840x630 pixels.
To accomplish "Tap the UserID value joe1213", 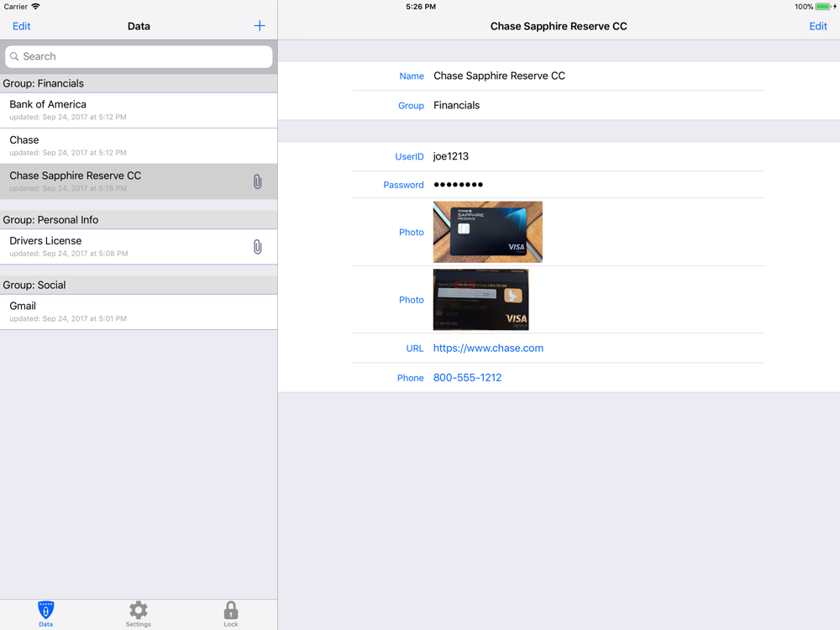I will coord(450,156).
